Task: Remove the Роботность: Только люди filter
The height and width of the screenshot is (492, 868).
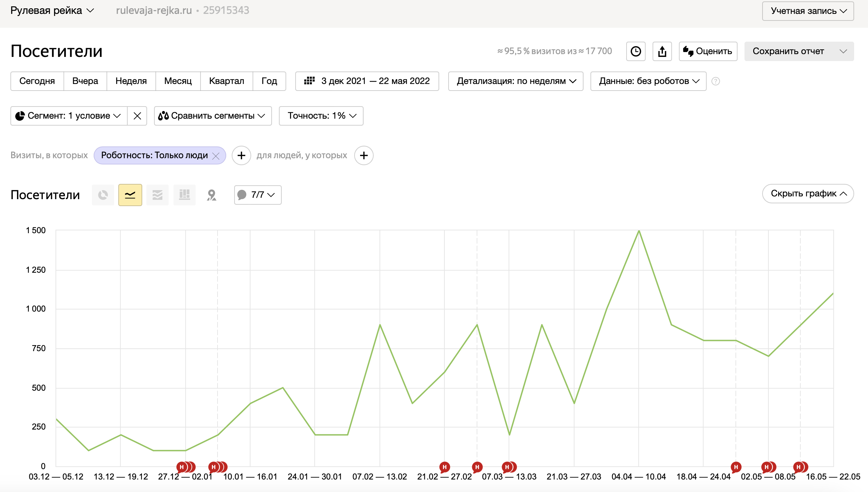Action: (x=216, y=156)
